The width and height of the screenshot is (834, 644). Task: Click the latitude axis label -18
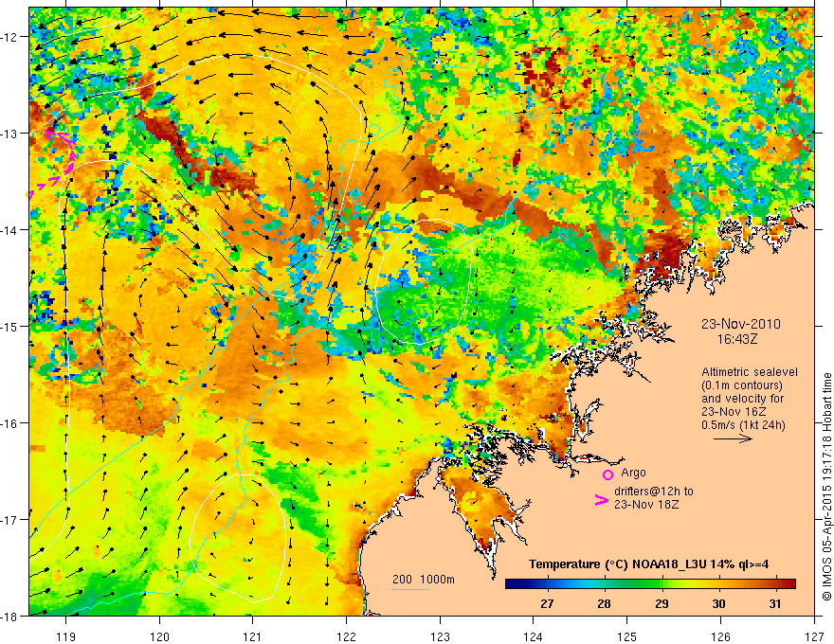coord(10,616)
